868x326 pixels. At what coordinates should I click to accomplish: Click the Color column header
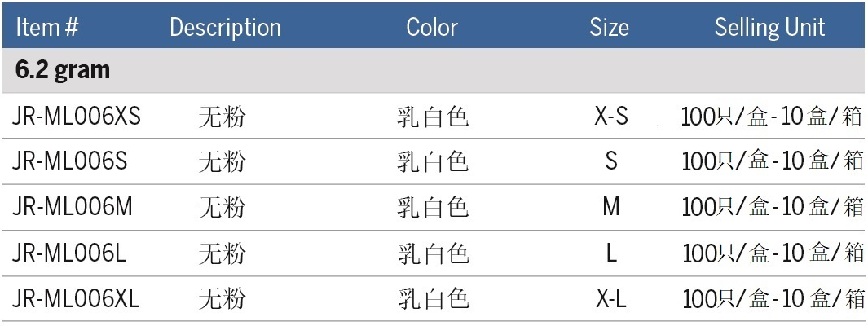[434, 28]
